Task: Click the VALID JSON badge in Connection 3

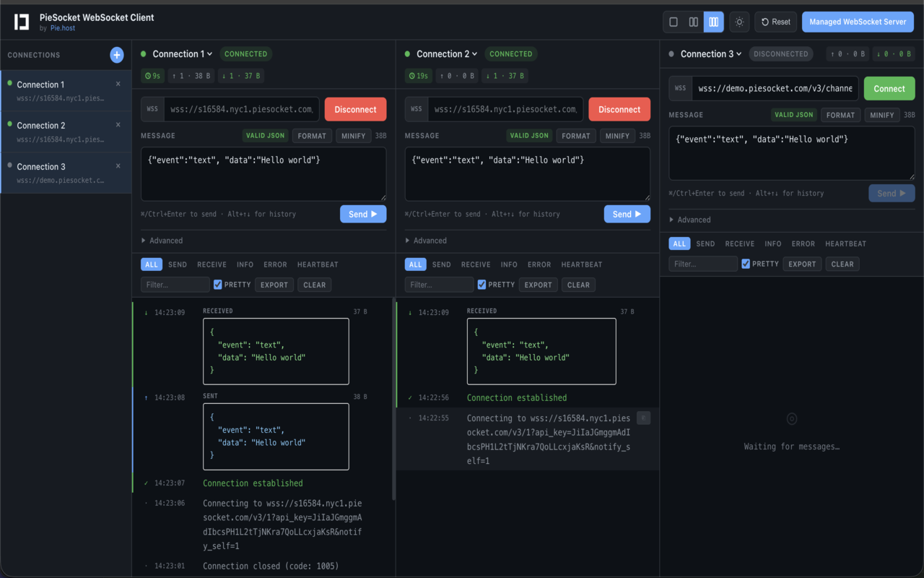Action: pyautogui.click(x=793, y=115)
